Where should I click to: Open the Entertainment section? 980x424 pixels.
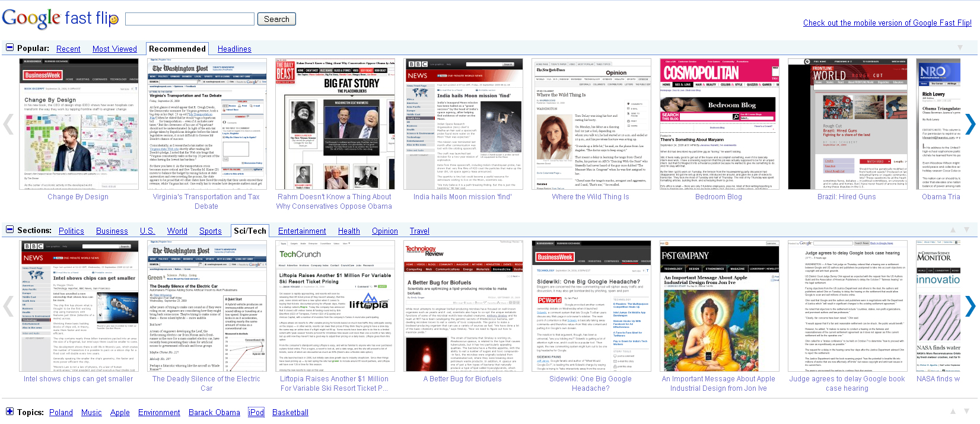(302, 231)
